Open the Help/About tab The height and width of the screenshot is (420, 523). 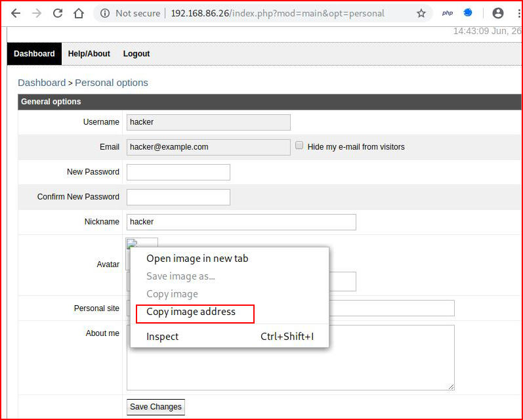pos(89,54)
